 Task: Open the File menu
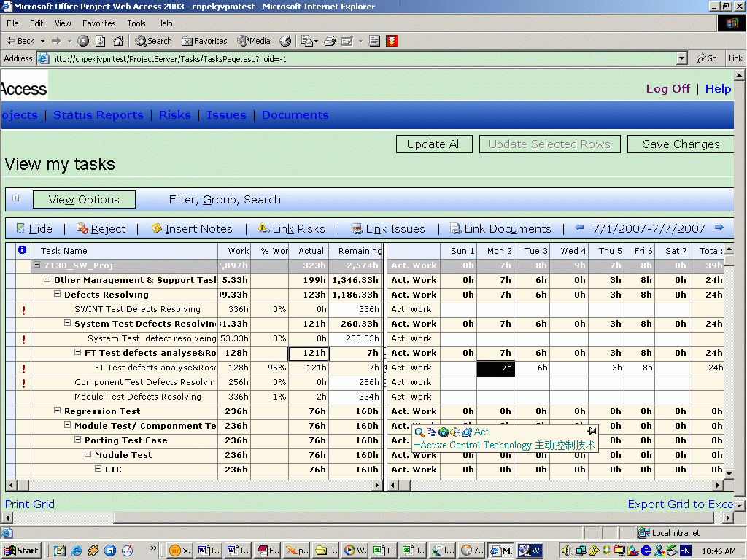(x=12, y=23)
